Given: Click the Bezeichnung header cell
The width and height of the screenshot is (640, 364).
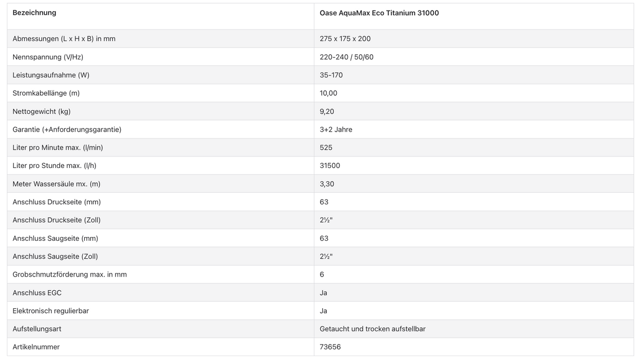Looking at the screenshot, I should [34, 13].
